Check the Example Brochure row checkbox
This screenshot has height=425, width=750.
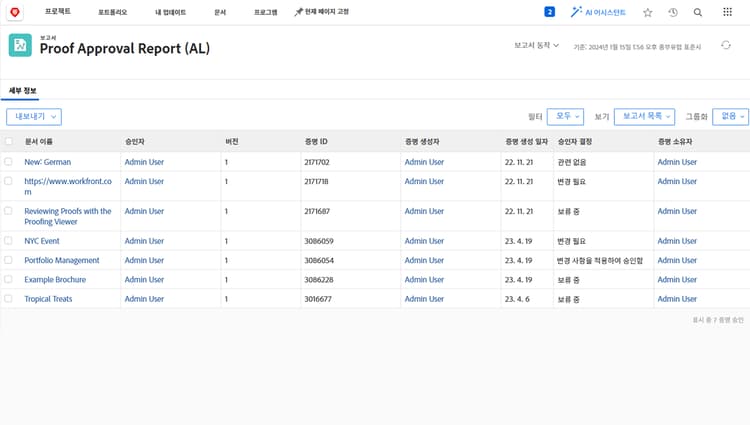click(x=9, y=279)
